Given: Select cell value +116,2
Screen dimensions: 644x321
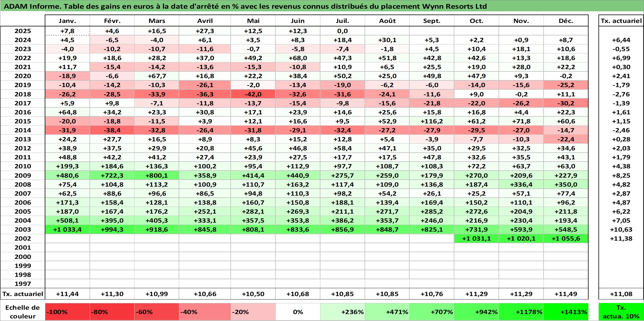Looking at the screenshot, I should click(432, 121).
